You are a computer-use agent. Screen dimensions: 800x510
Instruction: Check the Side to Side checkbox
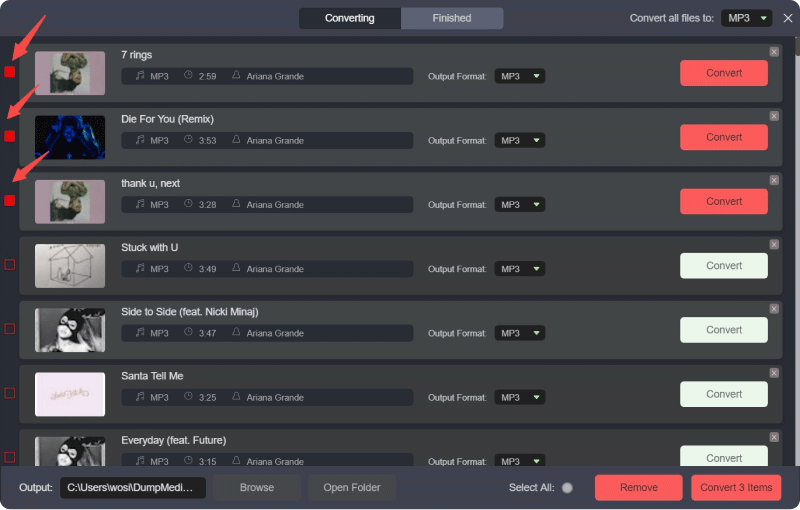click(10, 329)
